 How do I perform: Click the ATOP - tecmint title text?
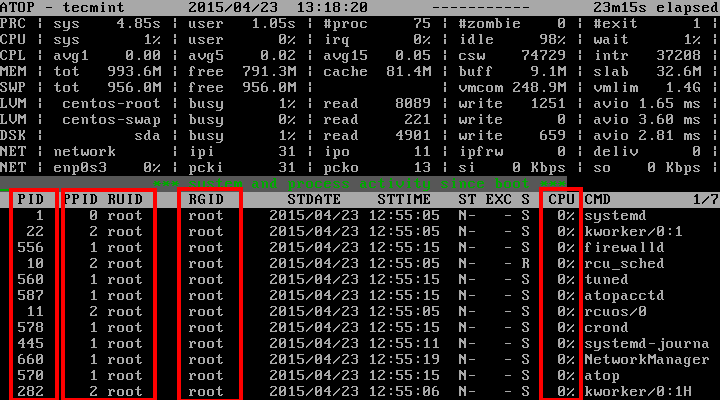point(60,7)
